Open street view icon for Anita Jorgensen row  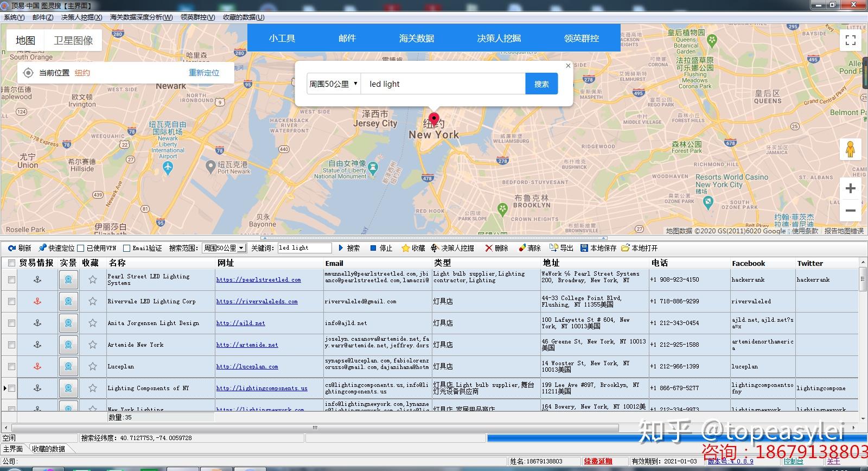coord(68,323)
